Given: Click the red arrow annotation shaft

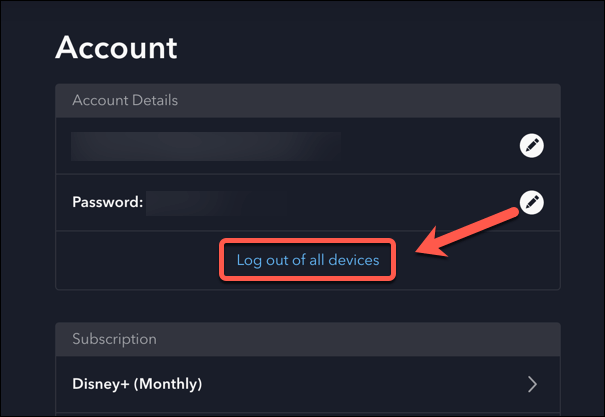Looking at the screenshot, I should pyautogui.click(x=478, y=226).
